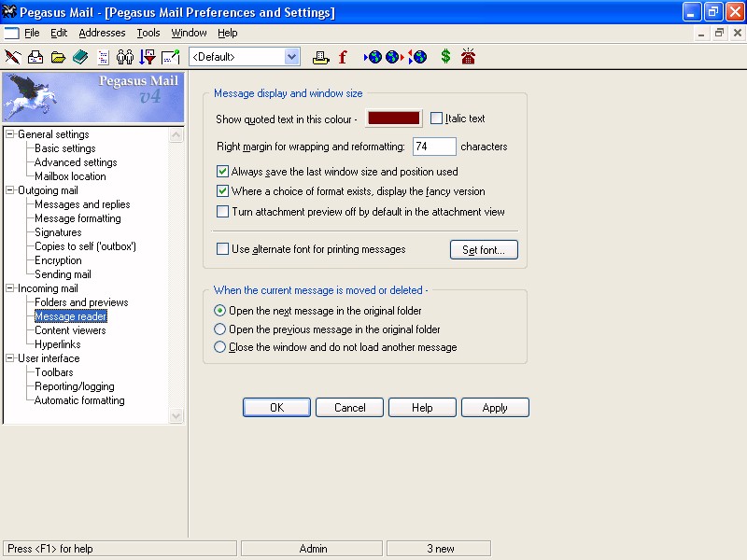Click the red letter f font icon
This screenshot has height=560, width=747.
[x=343, y=57]
